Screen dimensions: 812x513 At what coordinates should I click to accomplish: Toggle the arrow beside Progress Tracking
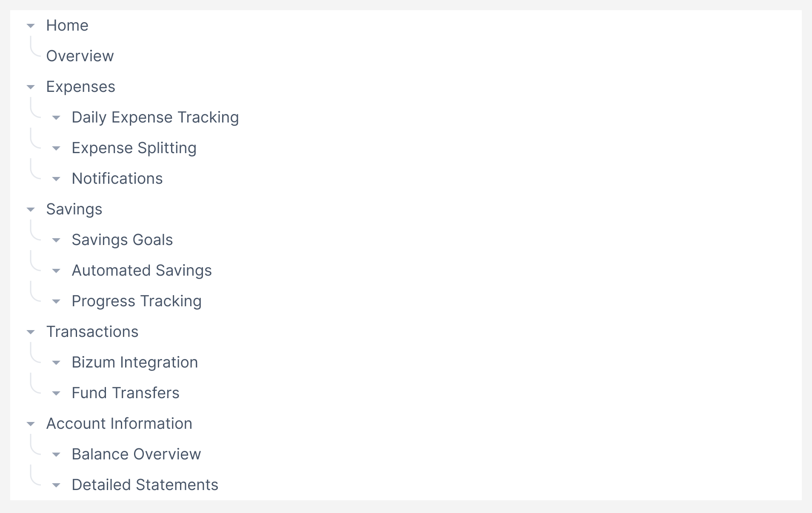coord(56,302)
